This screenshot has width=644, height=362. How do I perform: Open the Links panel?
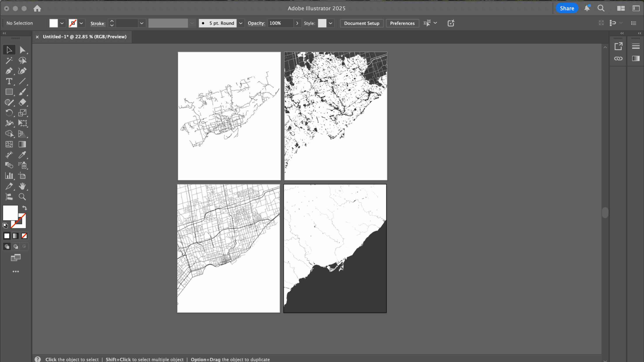(x=619, y=58)
